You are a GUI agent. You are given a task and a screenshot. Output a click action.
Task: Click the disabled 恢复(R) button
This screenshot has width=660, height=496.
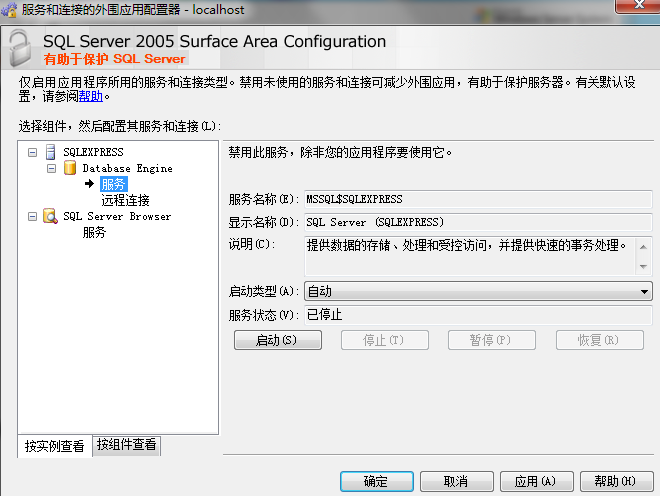599,340
